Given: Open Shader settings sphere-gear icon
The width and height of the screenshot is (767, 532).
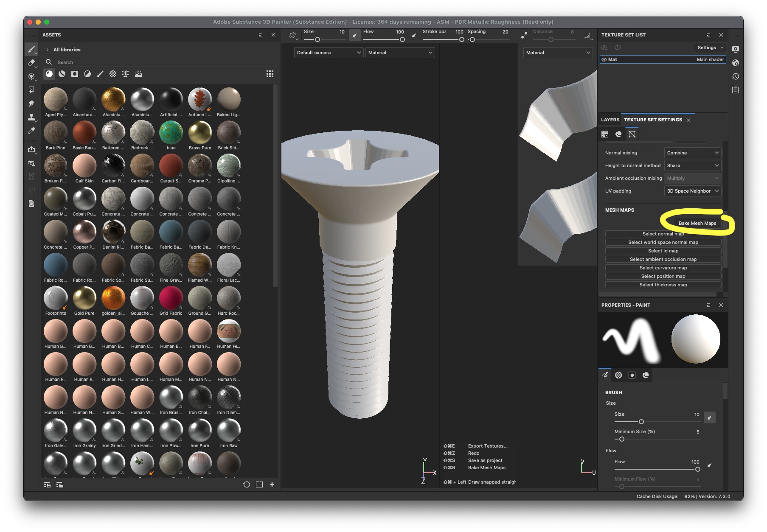Looking at the screenshot, I should (736, 63).
